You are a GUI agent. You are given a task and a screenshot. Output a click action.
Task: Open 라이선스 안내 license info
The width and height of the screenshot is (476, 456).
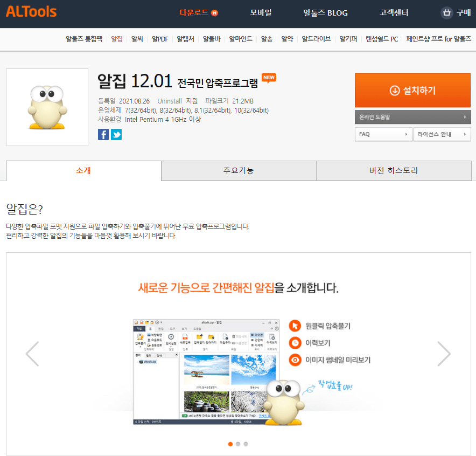click(442, 134)
